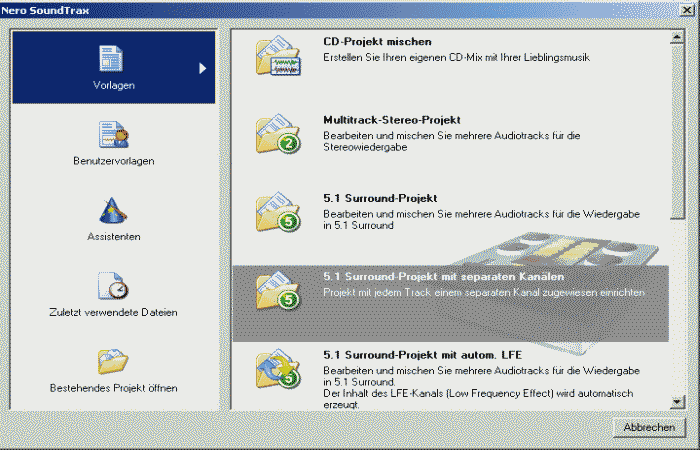Close the Nero SoundTrax dialog window
The height and width of the screenshot is (450, 700).
688,8
